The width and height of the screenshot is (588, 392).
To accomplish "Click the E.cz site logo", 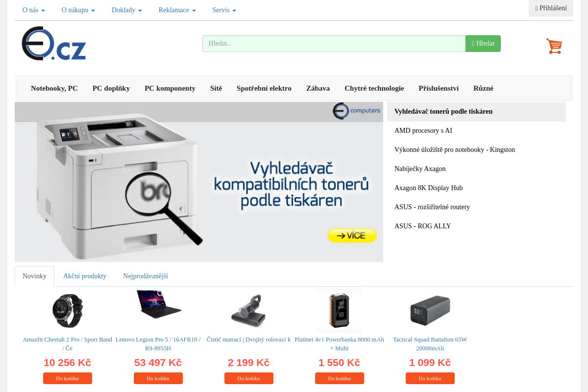I will [54, 44].
